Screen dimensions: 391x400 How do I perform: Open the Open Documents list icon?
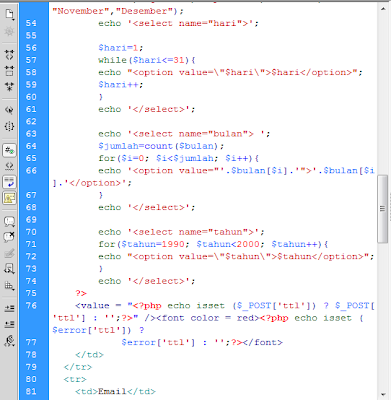point(9,14)
